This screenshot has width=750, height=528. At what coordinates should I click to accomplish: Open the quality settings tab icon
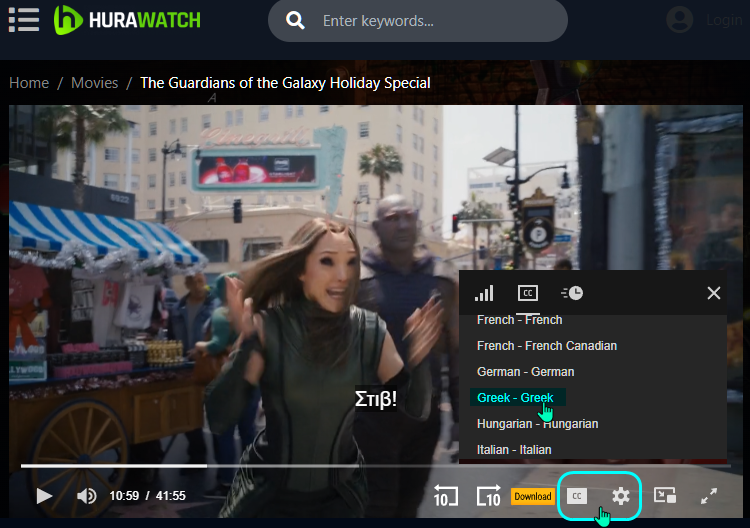coord(484,293)
